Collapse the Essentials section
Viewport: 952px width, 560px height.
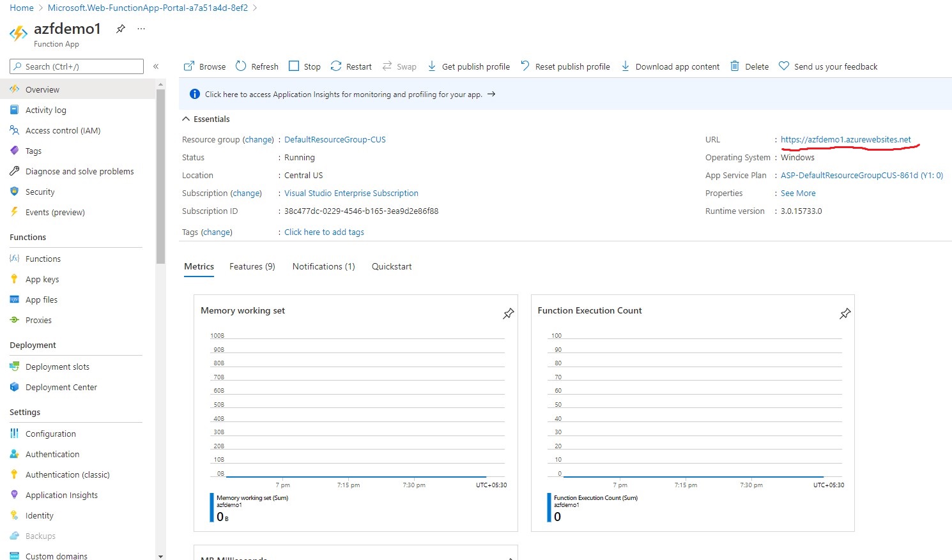tap(186, 119)
